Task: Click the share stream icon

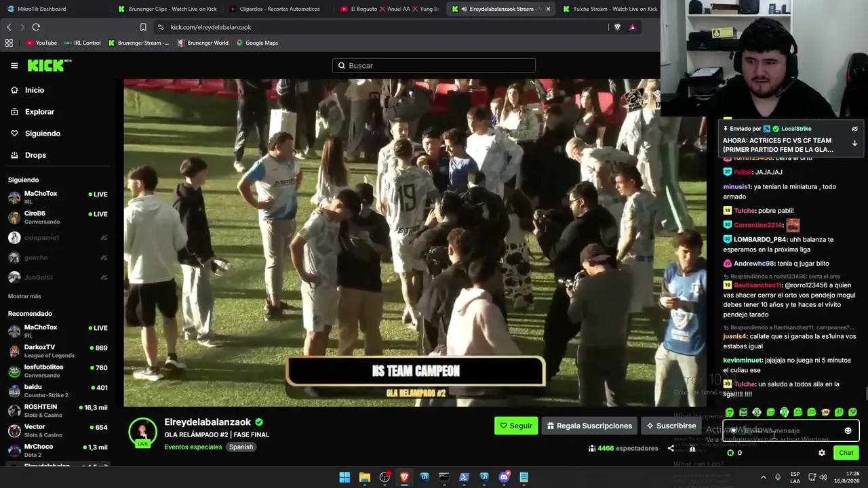Action: point(671,448)
